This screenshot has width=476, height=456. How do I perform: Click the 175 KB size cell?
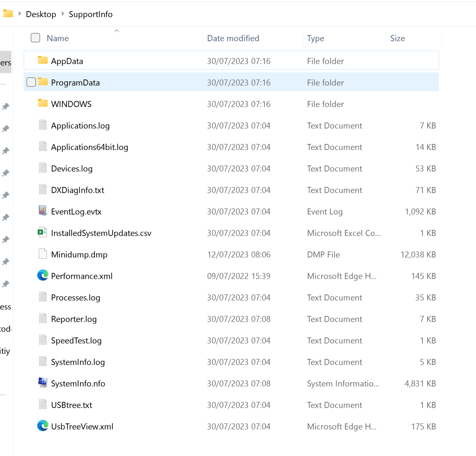tap(423, 427)
